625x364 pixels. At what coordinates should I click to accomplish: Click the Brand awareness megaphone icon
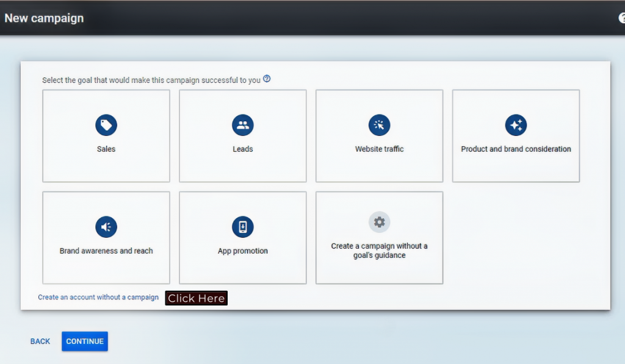click(106, 227)
